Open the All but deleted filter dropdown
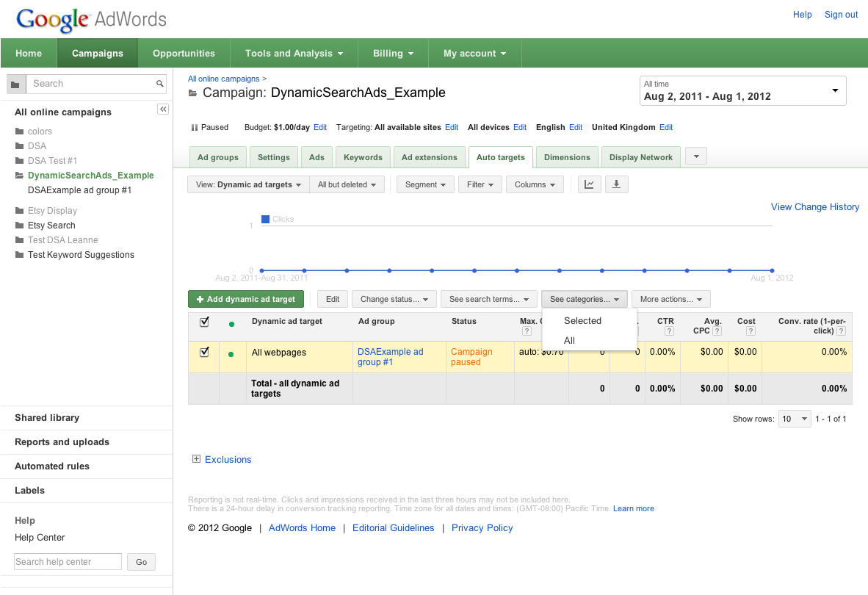The width and height of the screenshot is (868, 595). pyautogui.click(x=347, y=184)
